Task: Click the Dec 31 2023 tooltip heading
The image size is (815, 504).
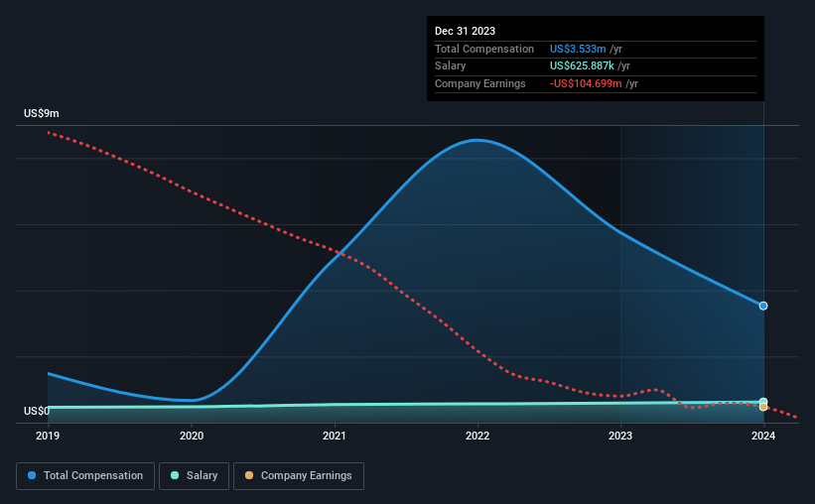Action: click(465, 31)
